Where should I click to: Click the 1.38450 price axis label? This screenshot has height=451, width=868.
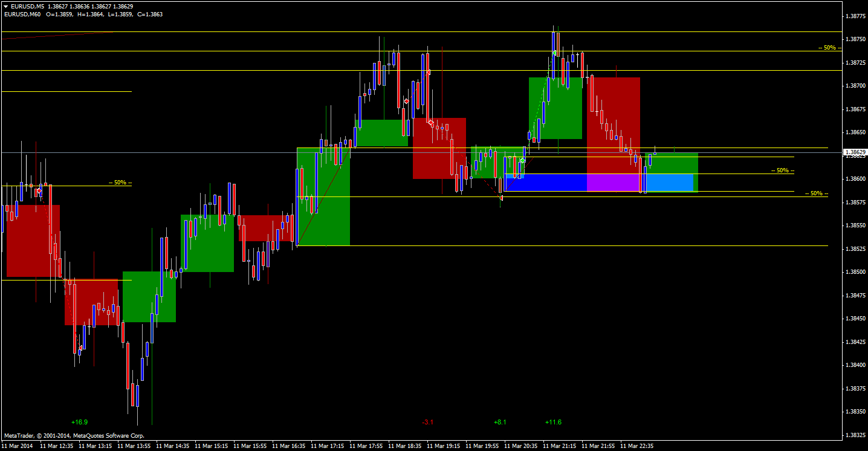[x=855, y=319]
